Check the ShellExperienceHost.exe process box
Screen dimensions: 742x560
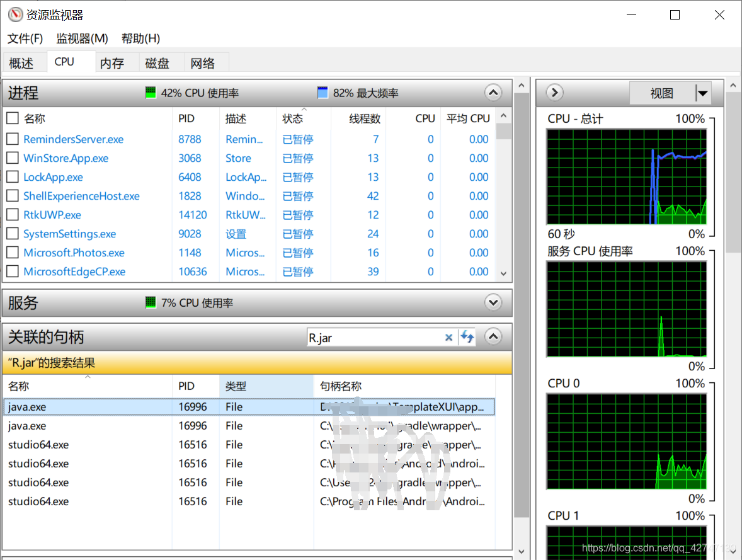13,196
